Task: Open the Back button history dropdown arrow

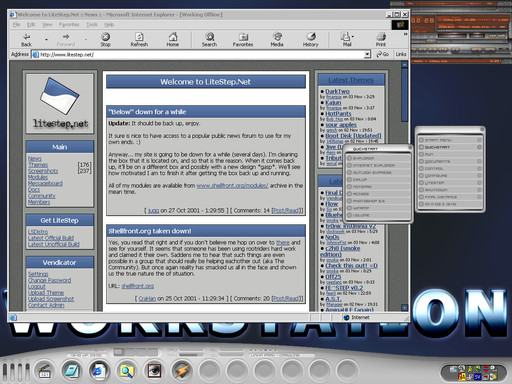Action: 46,40
